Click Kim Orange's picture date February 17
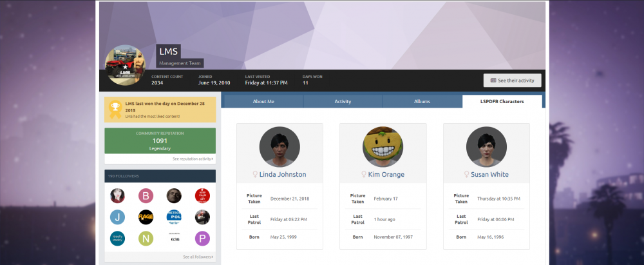The height and width of the screenshot is (265, 644). point(386,199)
